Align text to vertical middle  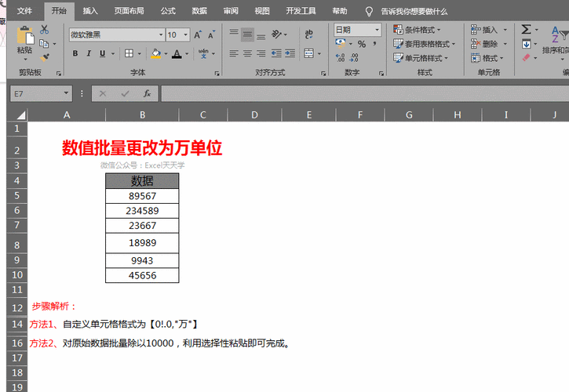[247, 34]
